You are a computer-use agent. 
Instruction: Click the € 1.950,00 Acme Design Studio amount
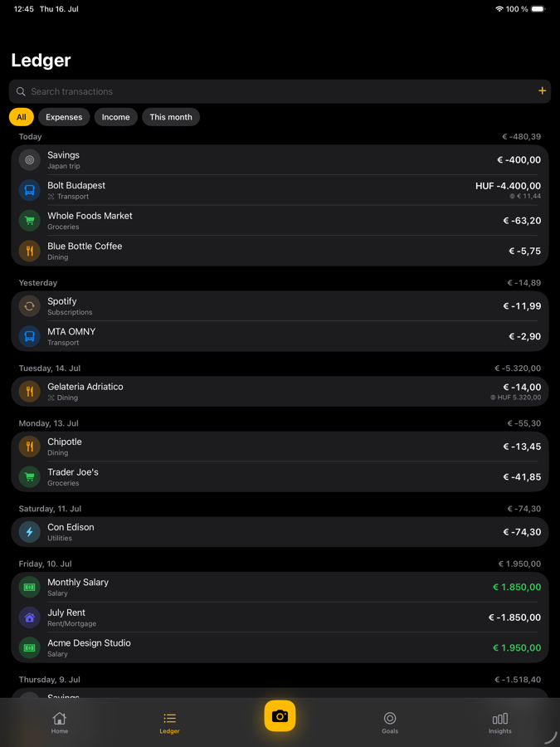coord(517,648)
